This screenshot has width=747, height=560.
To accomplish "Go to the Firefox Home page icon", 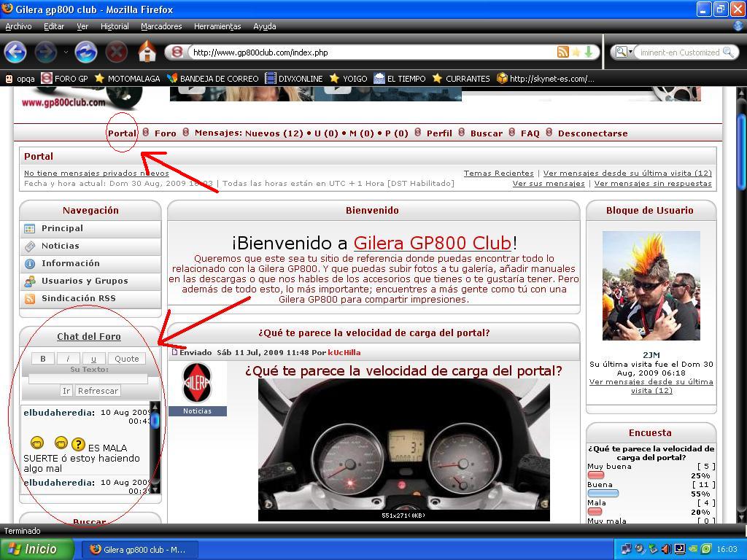I will click(x=147, y=52).
